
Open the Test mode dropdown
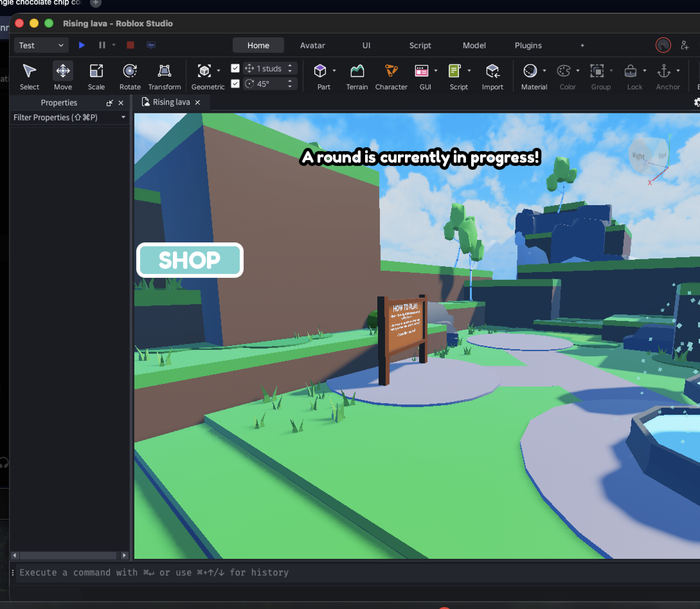coord(41,45)
